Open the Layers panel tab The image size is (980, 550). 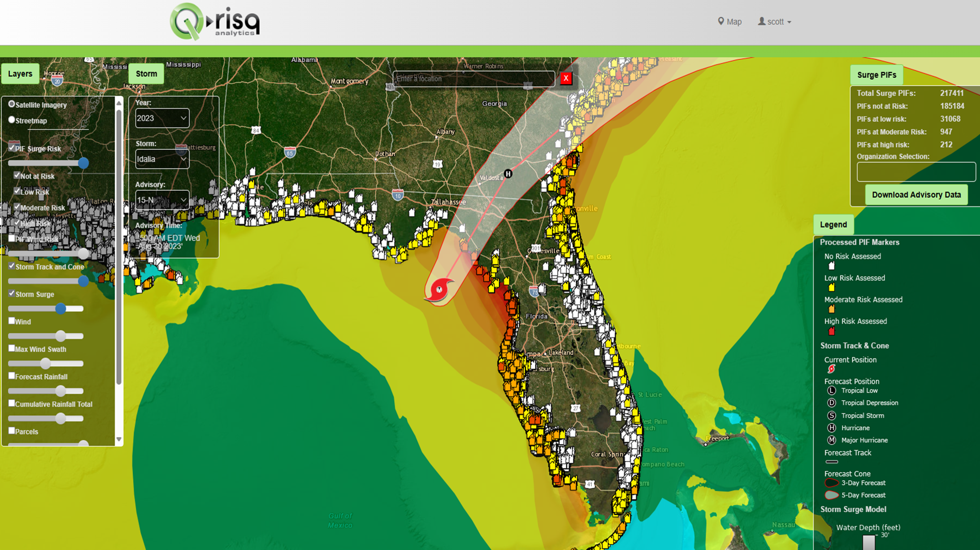coord(20,74)
